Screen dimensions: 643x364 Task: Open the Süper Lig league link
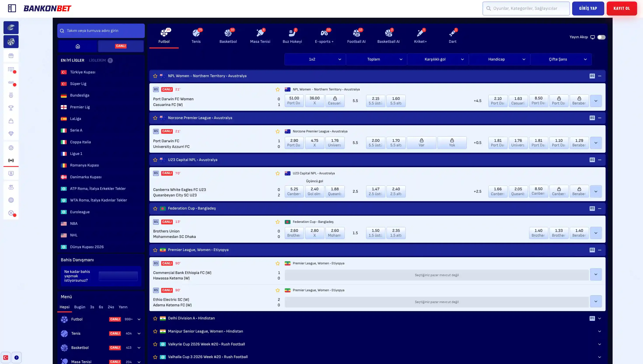pyautogui.click(x=78, y=84)
